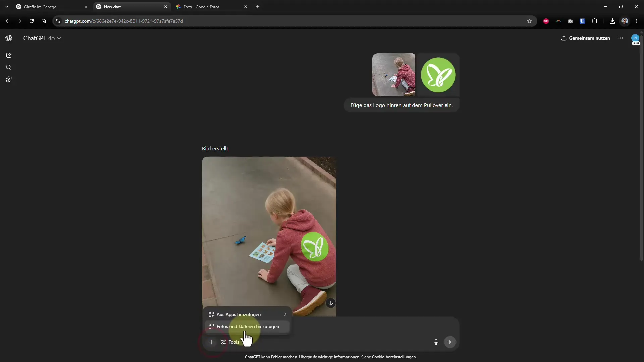This screenshot has width=644, height=362.
Task: Click the message text 'Füge das Logo hinten auf dem Pullover ein.'
Action: coord(401,105)
